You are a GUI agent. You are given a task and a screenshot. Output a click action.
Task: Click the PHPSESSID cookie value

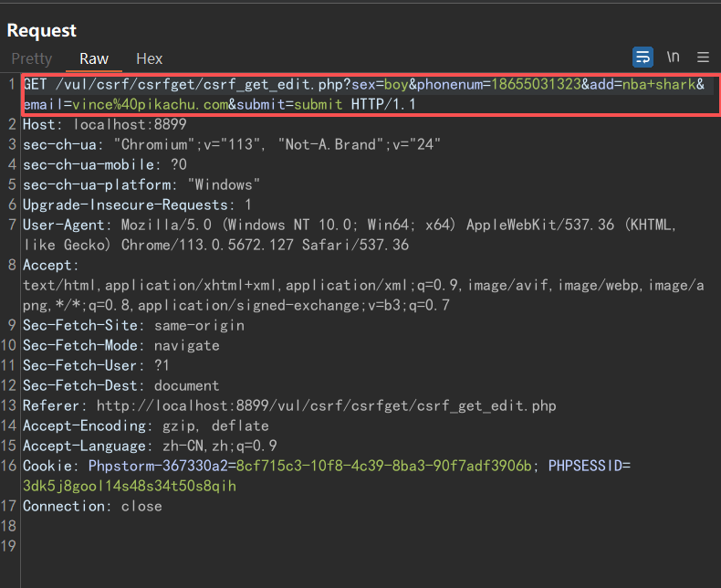[129, 486]
